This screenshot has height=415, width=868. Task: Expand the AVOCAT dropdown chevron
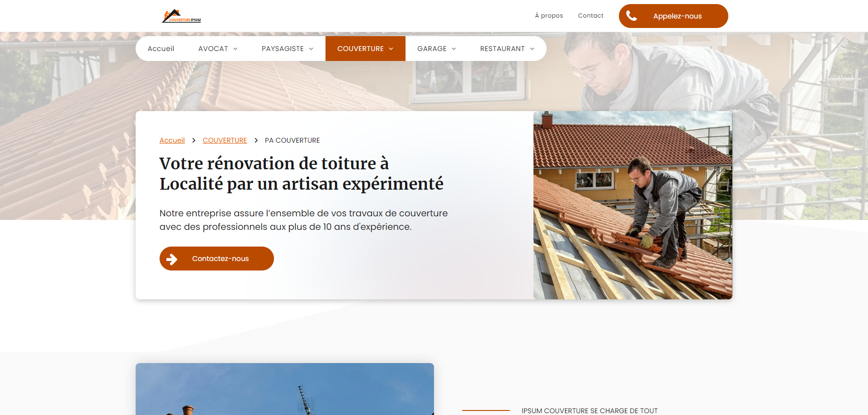click(x=236, y=49)
